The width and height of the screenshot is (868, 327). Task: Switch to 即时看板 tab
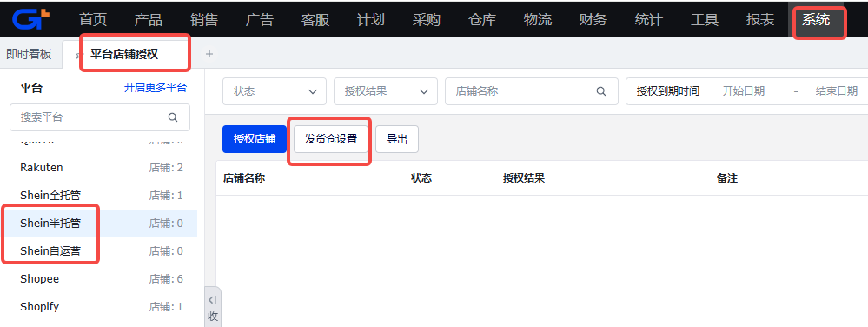tap(29, 54)
